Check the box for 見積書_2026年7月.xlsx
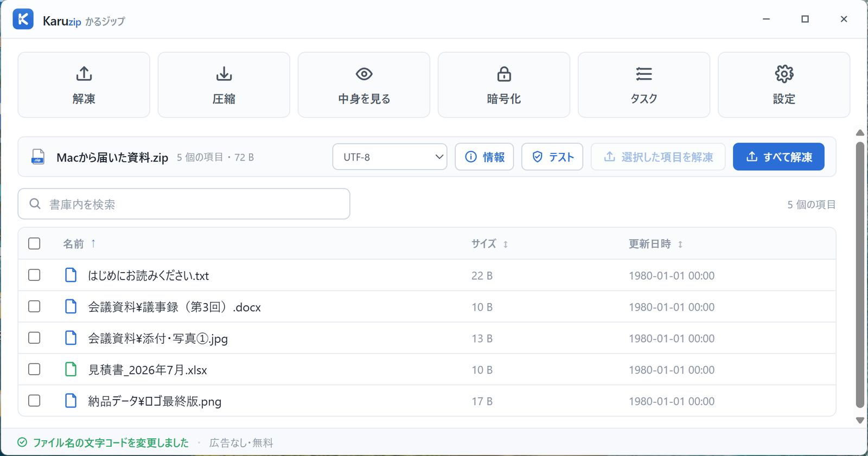868x456 pixels. [x=34, y=369]
